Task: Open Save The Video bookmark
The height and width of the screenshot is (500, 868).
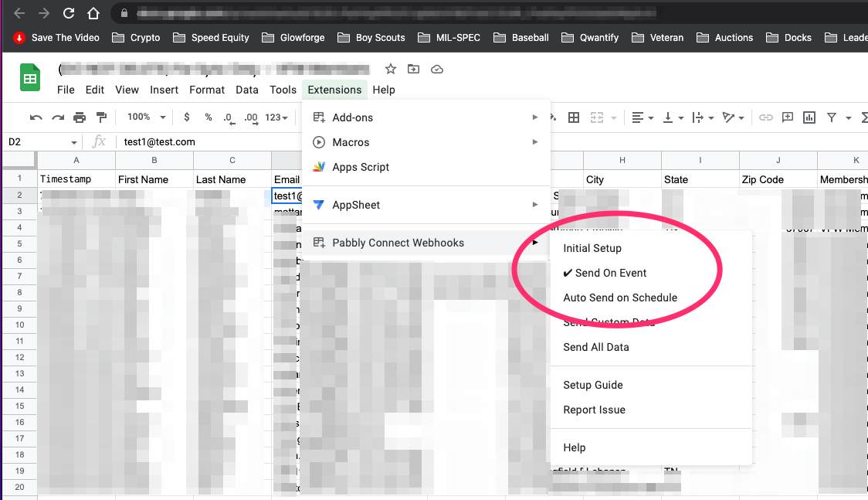Action: [x=56, y=38]
